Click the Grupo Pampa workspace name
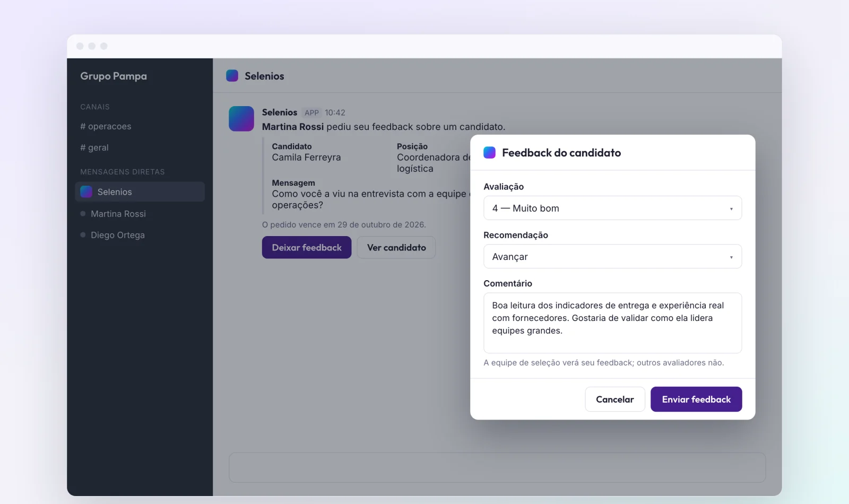849x504 pixels. 114,76
